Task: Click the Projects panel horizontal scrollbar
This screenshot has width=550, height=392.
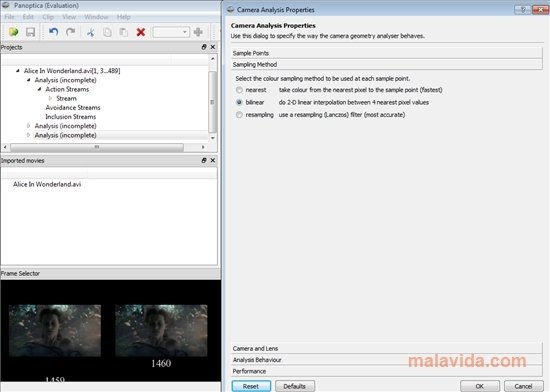Action: click(x=104, y=147)
